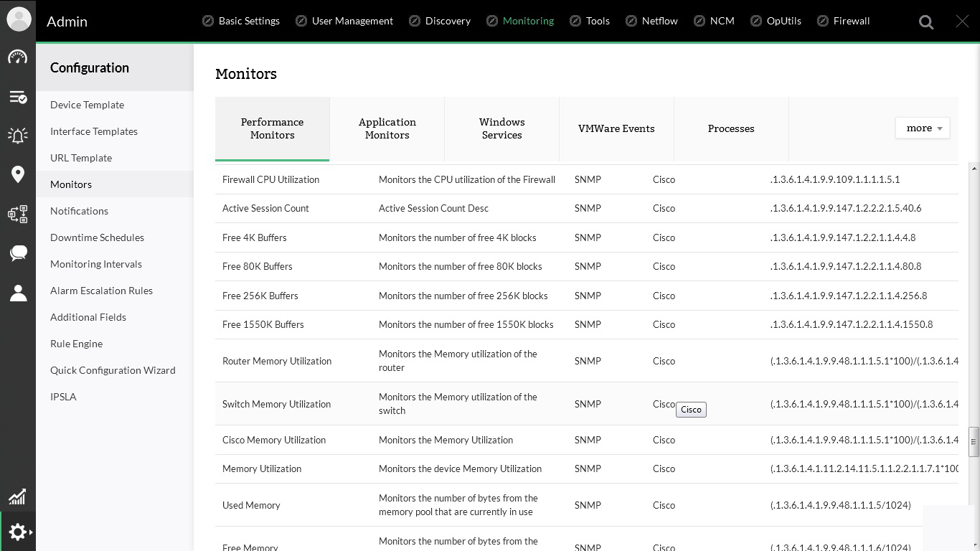Screen dimensions: 980x551
Task: Open the workflow diagram sidebar icon
Action: (18, 214)
